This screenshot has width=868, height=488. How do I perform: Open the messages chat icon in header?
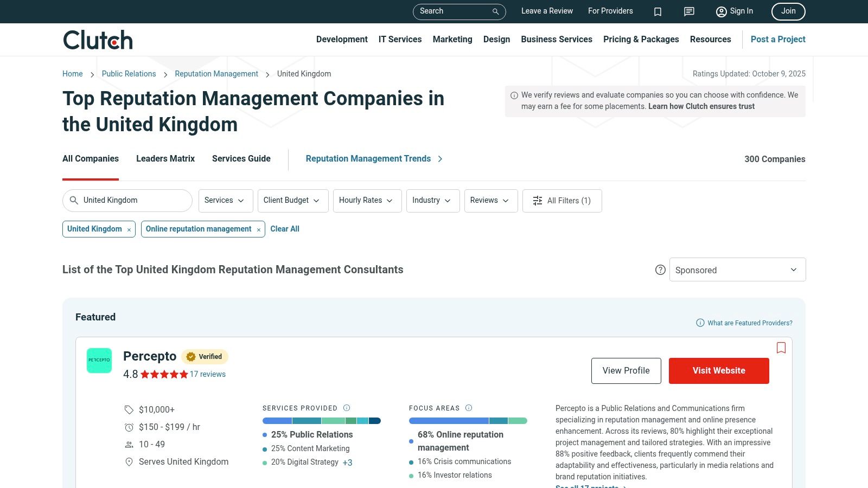(x=689, y=11)
